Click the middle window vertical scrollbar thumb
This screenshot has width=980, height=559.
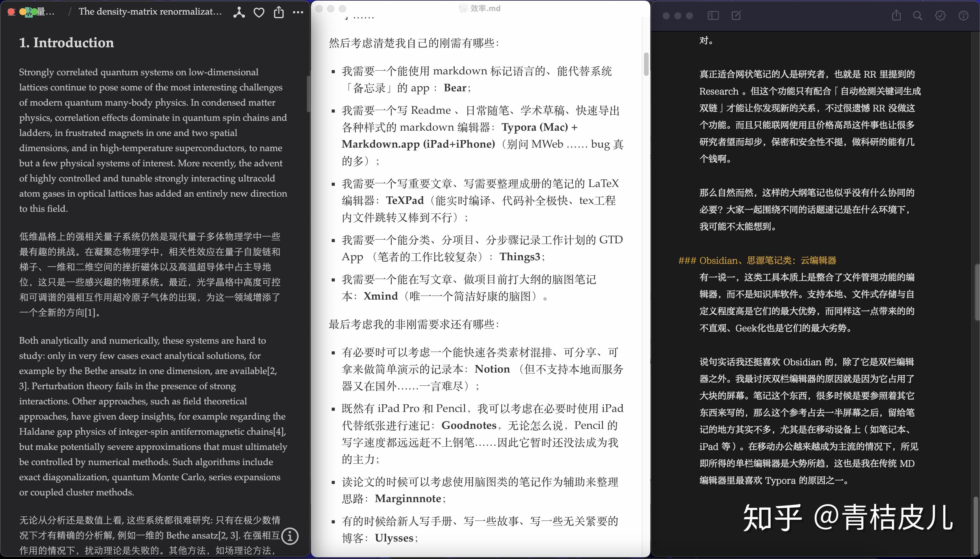point(646,64)
